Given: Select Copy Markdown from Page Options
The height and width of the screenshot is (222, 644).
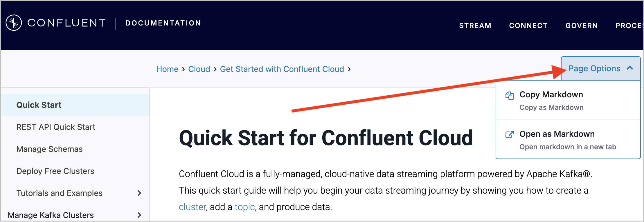Looking at the screenshot, I should [551, 95].
